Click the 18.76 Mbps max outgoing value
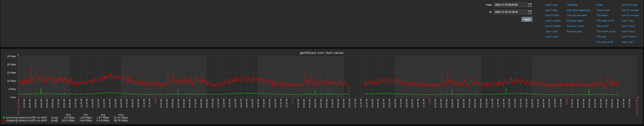This screenshot has height=126, width=644. pos(121,120)
